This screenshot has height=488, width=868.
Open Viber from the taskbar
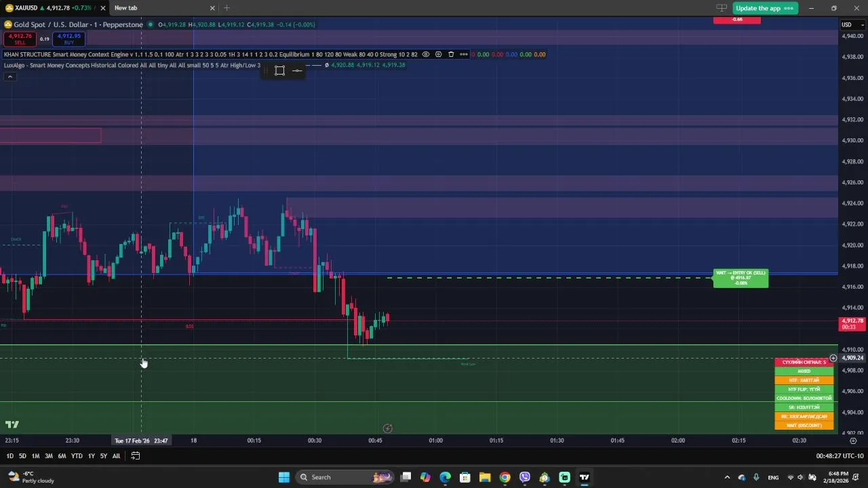pos(524,477)
